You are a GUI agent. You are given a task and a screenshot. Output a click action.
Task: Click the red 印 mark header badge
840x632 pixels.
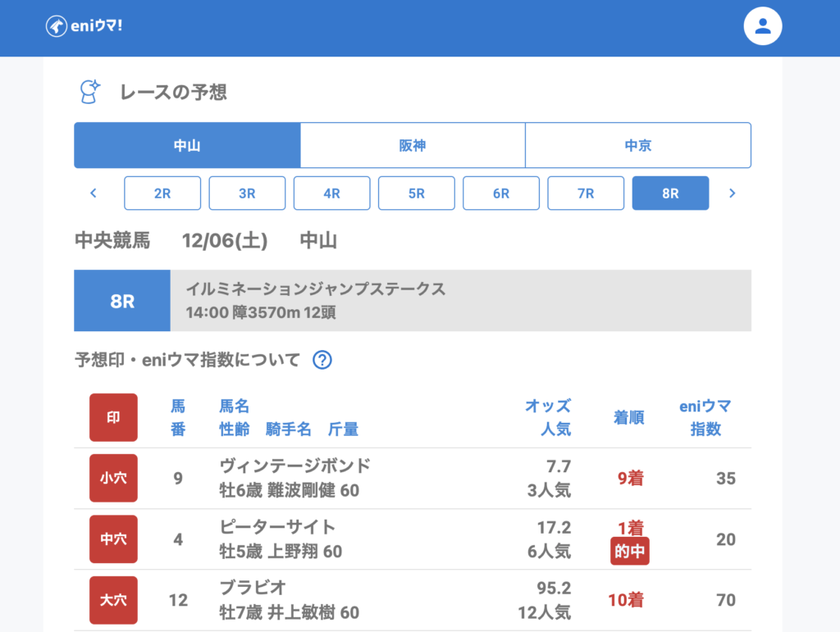[x=113, y=417]
